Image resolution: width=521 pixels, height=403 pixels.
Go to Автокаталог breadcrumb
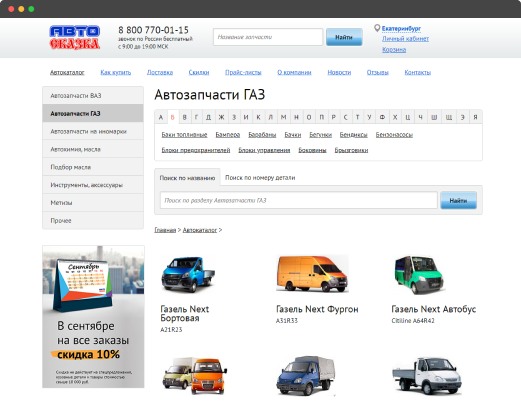click(x=200, y=230)
